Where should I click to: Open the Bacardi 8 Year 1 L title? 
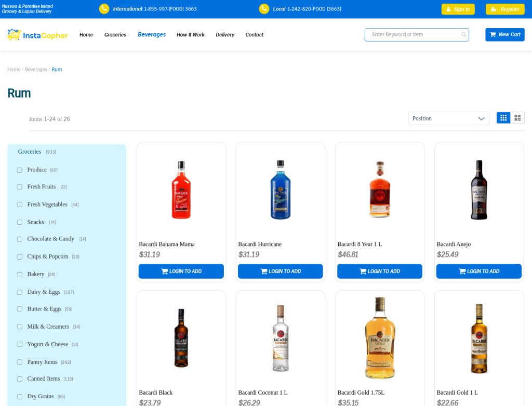click(x=360, y=244)
